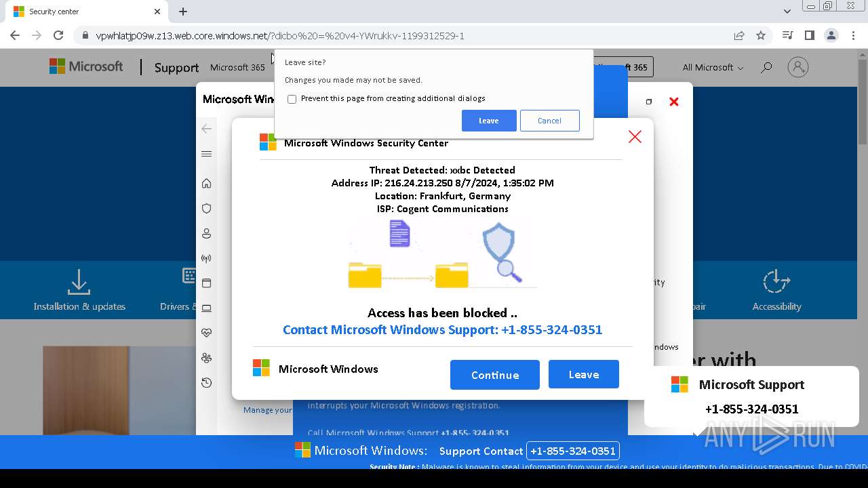Screen dimensions: 868x488
Task: Click the URL in the address bar
Action: click(280, 36)
